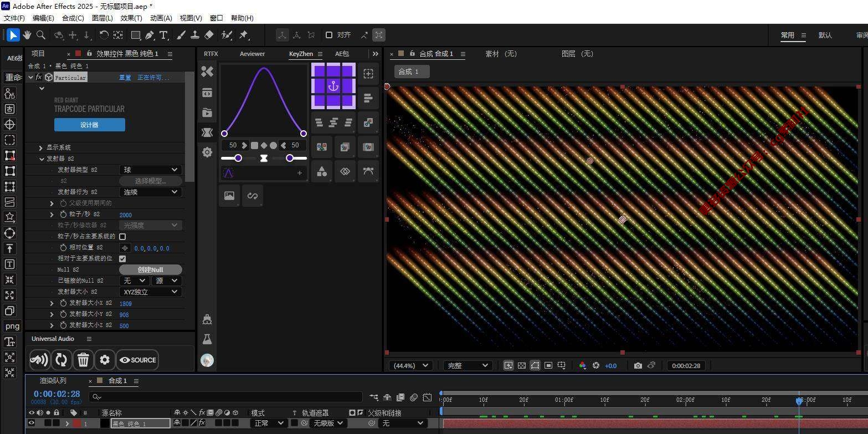Open the 44.4% zoom level dropdown
This screenshot has height=434, width=868.
click(410, 365)
